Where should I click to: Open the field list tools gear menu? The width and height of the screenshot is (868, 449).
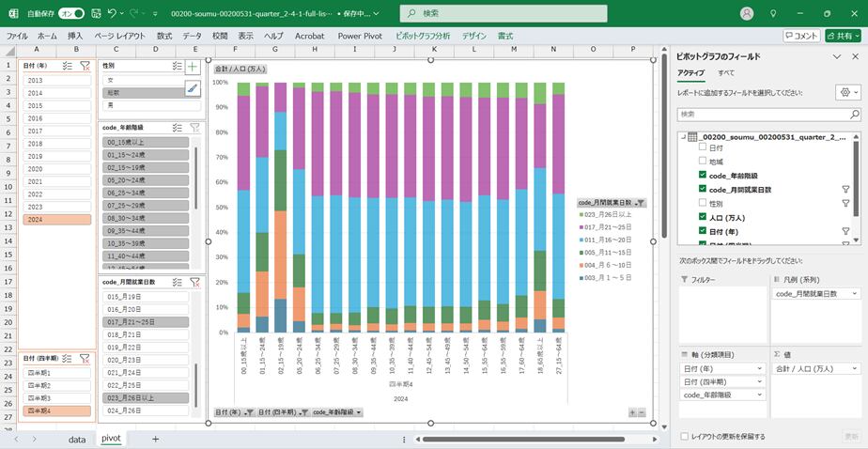pyautogui.click(x=846, y=93)
